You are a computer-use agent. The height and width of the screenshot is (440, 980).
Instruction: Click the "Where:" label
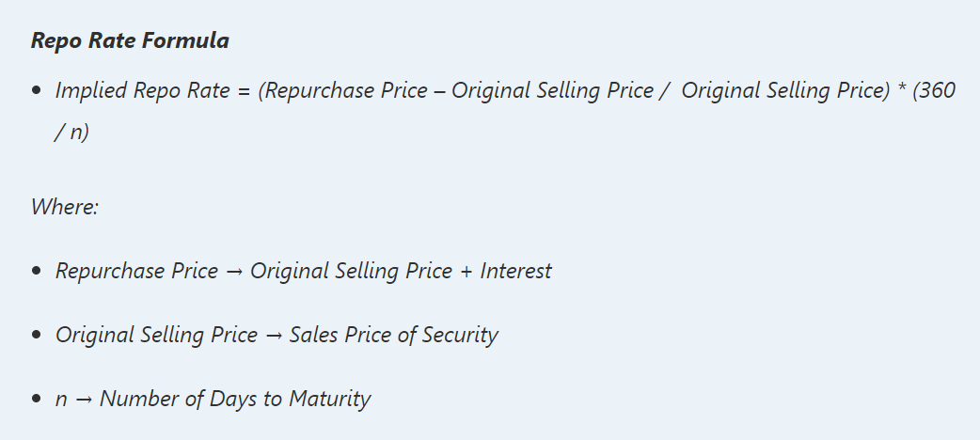tap(65, 207)
